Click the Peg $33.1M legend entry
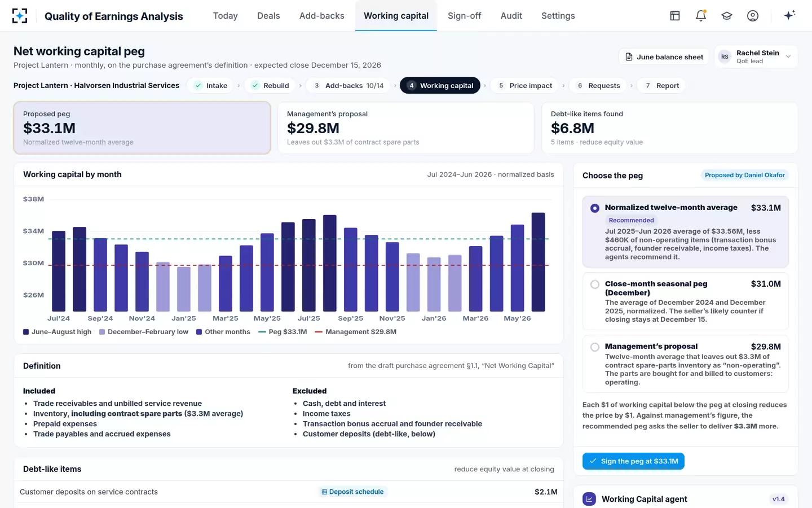 [283, 332]
